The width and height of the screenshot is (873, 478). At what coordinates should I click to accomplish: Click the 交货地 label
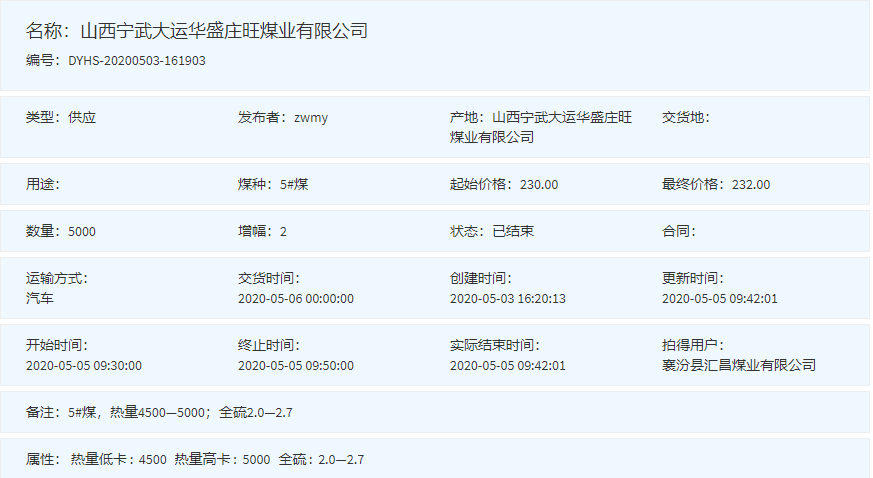coord(686,117)
